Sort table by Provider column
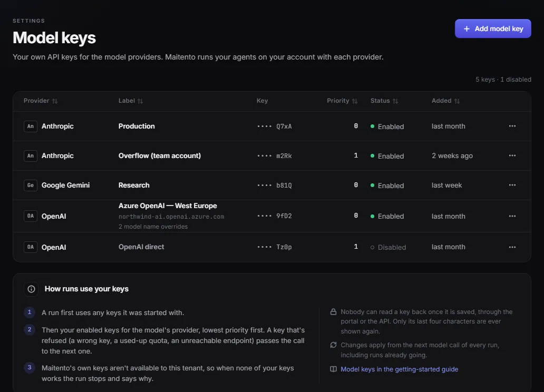The height and width of the screenshot is (392, 544). click(41, 101)
